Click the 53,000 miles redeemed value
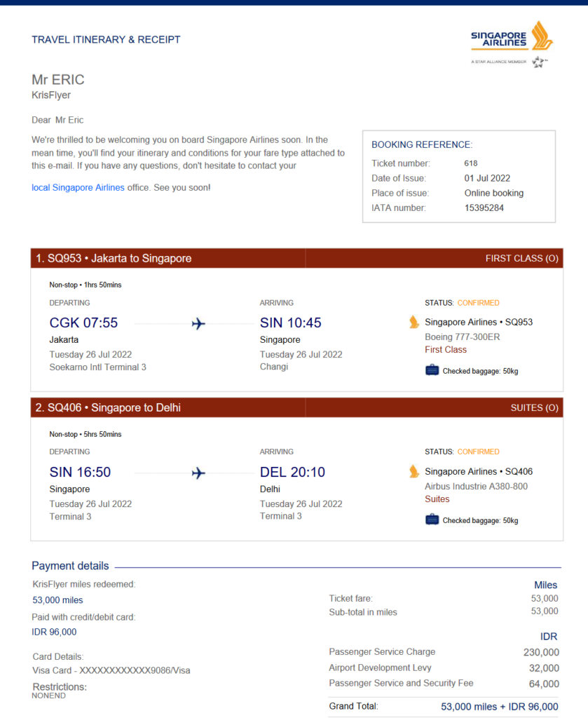The image size is (588, 718). 57,600
